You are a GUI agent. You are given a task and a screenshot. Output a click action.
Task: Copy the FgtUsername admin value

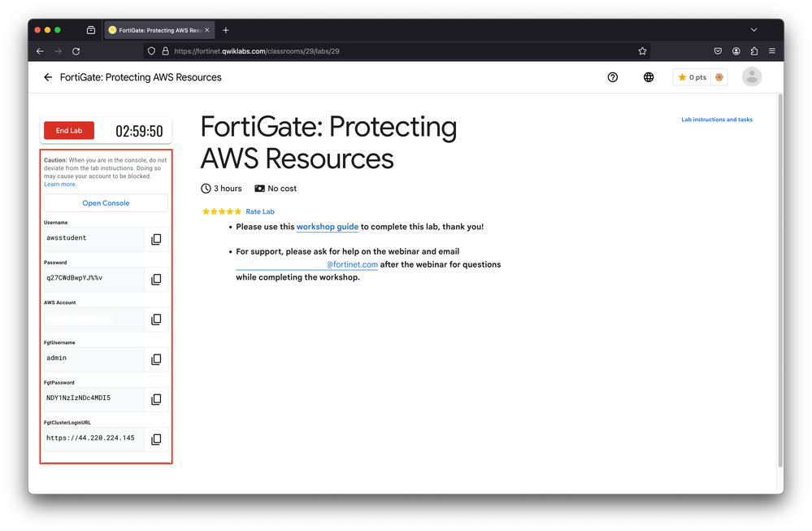[x=156, y=359]
